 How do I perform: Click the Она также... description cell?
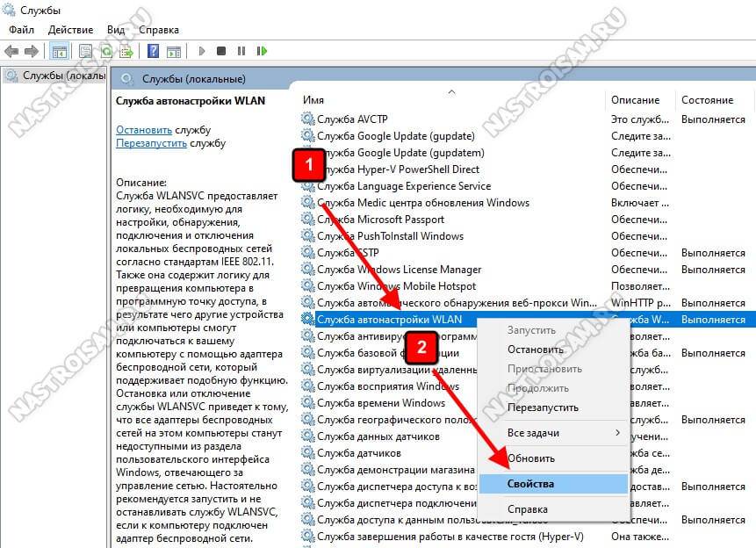640,537
